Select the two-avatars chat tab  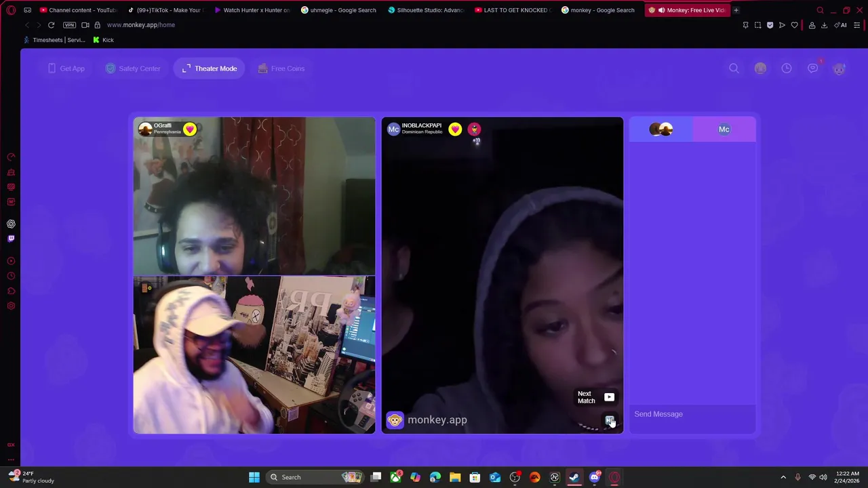(x=660, y=129)
